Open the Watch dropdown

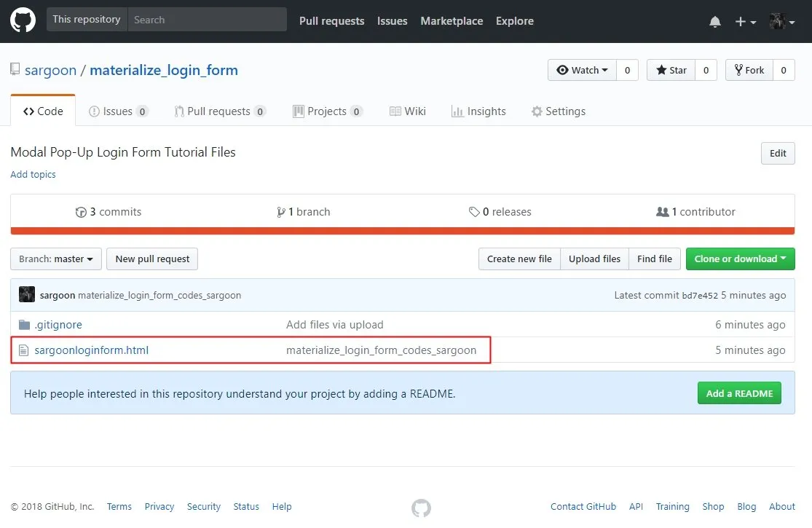coord(582,70)
